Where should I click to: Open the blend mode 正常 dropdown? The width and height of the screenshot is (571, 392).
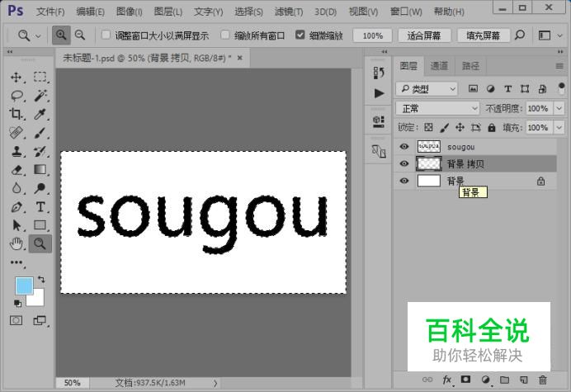[437, 108]
